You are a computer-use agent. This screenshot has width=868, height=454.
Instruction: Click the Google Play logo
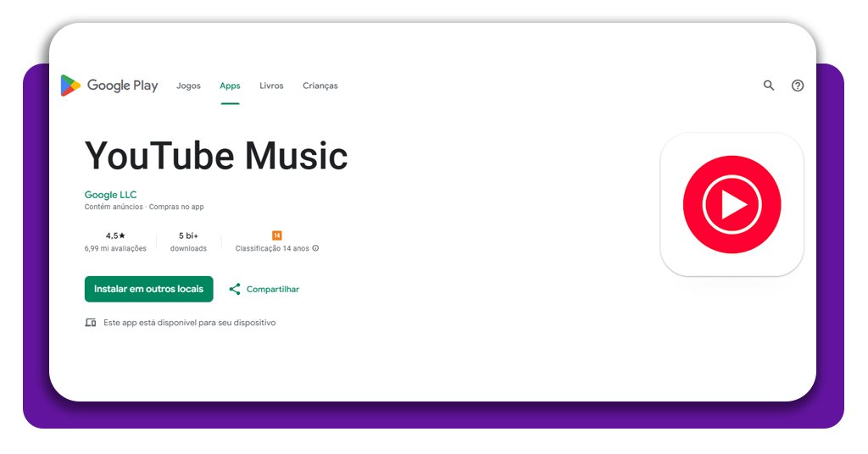109,86
